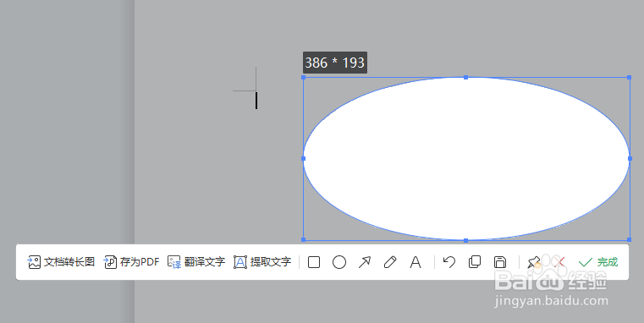Copy the screenshot to clipboard
Screen dimensions: 644x323
(x=475, y=262)
